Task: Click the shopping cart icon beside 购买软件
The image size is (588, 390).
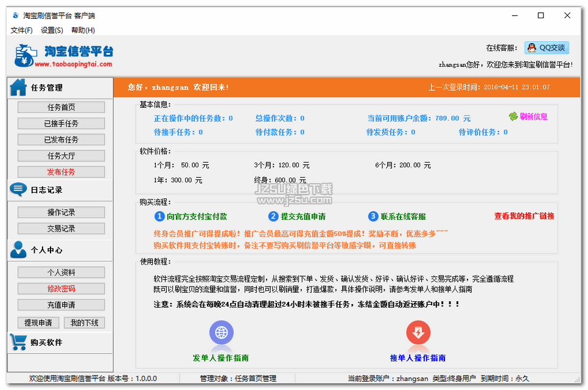Action: coord(18,342)
